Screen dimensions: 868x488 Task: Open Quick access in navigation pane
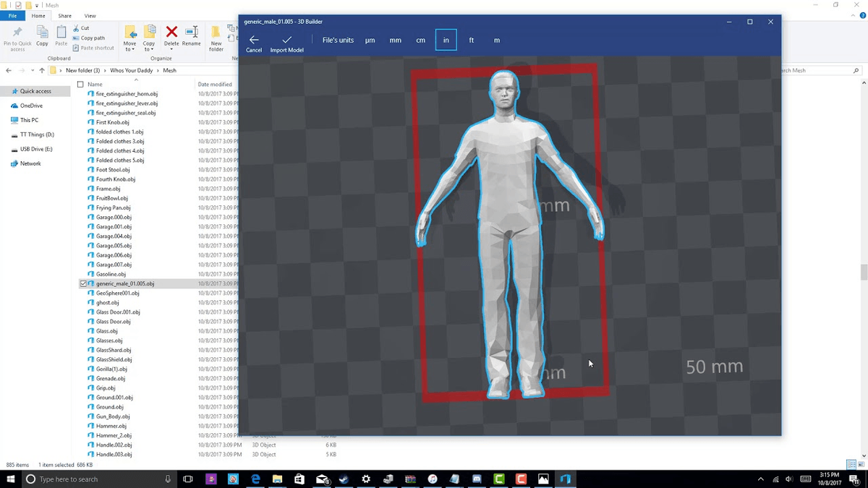point(35,91)
